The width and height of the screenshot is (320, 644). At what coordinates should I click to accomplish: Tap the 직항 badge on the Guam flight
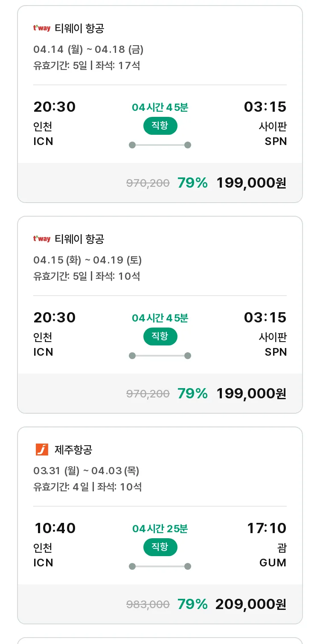click(x=160, y=547)
